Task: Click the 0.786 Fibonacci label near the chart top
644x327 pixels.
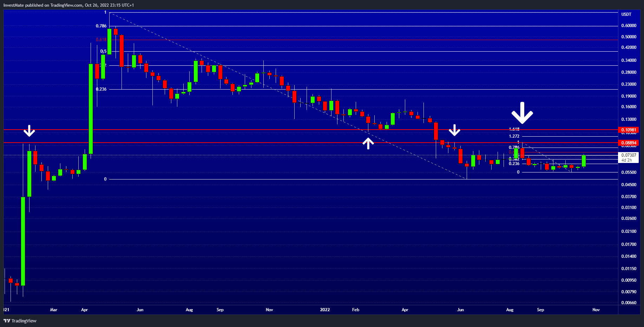Action: click(x=101, y=26)
